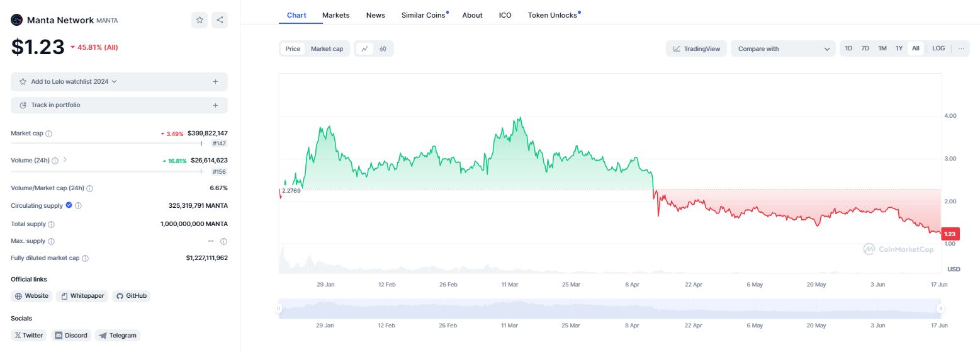Switch to About tab

(472, 14)
